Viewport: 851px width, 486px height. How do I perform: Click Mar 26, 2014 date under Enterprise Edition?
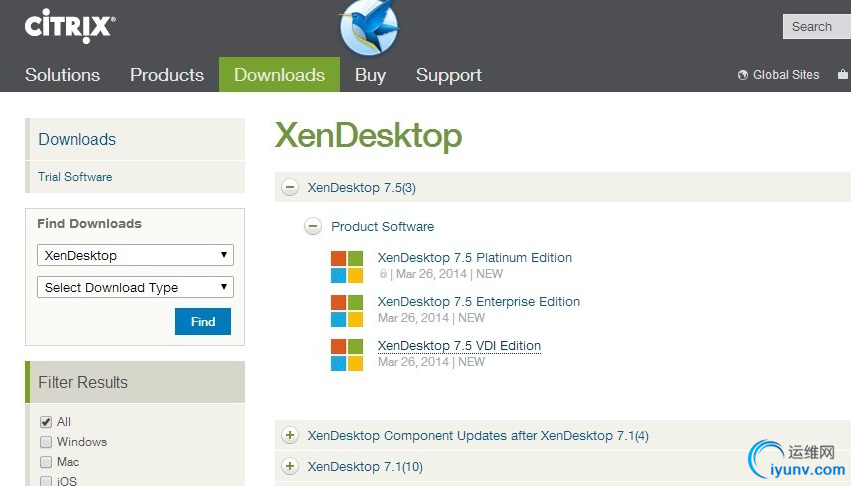coord(413,318)
